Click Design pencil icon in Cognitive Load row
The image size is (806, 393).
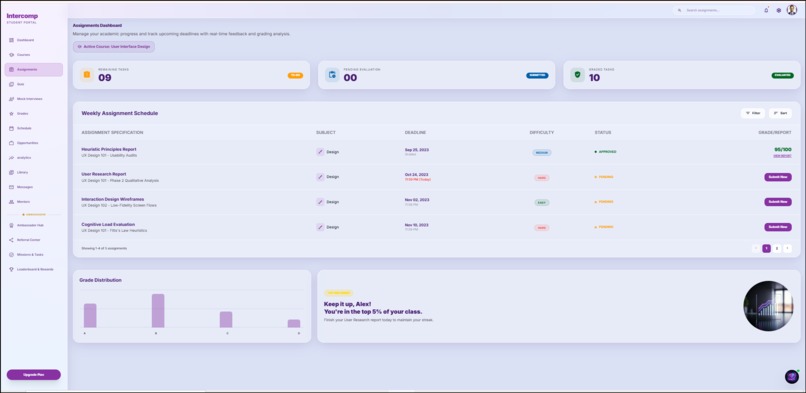point(320,227)
